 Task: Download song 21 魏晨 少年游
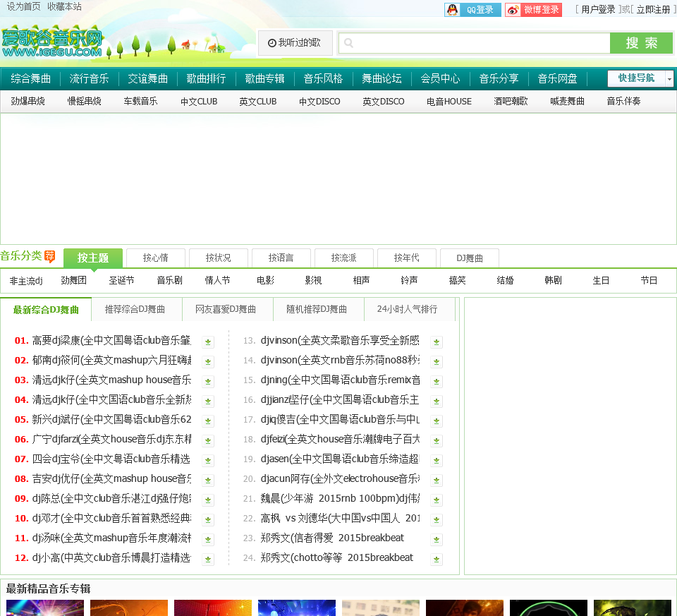click(x=437, y=500)
